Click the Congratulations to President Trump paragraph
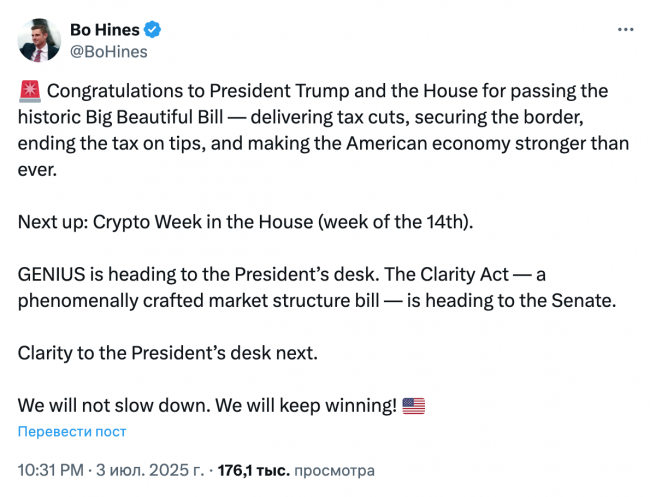 click(x=323, y=130)
